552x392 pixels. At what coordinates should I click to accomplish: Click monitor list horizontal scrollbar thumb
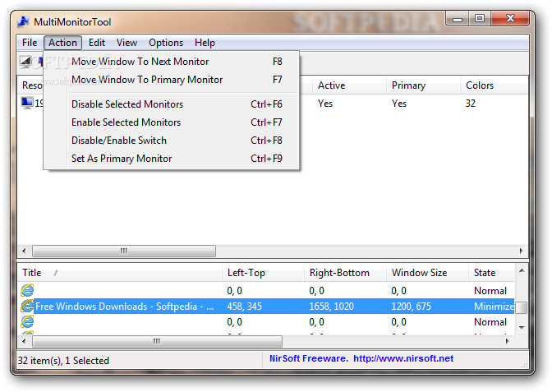124,251
